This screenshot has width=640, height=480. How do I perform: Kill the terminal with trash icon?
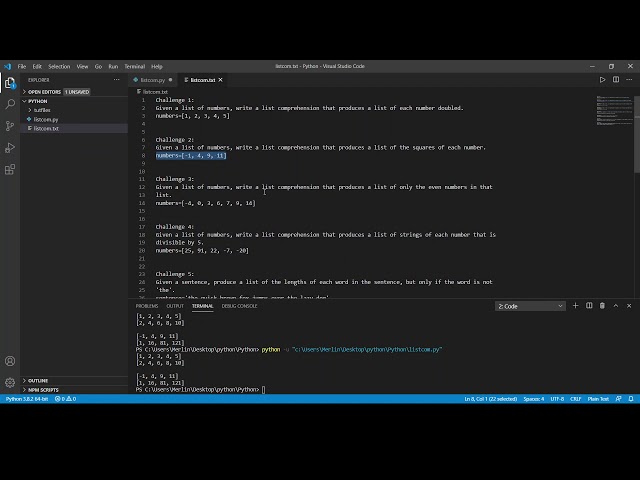[x=602, y=306]
